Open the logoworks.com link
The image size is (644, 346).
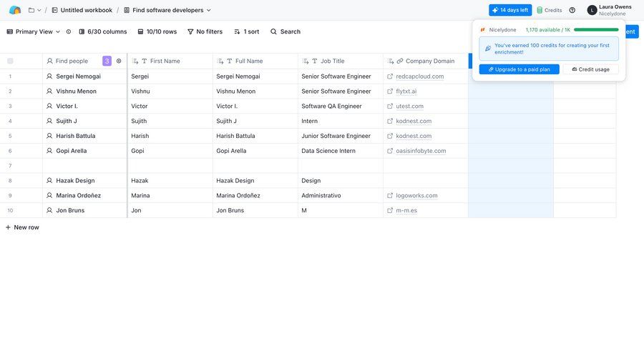(x=416, y=196)
